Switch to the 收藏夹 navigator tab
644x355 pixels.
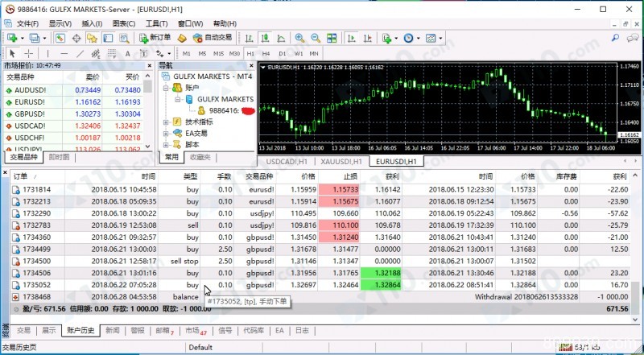click(200, 157)
